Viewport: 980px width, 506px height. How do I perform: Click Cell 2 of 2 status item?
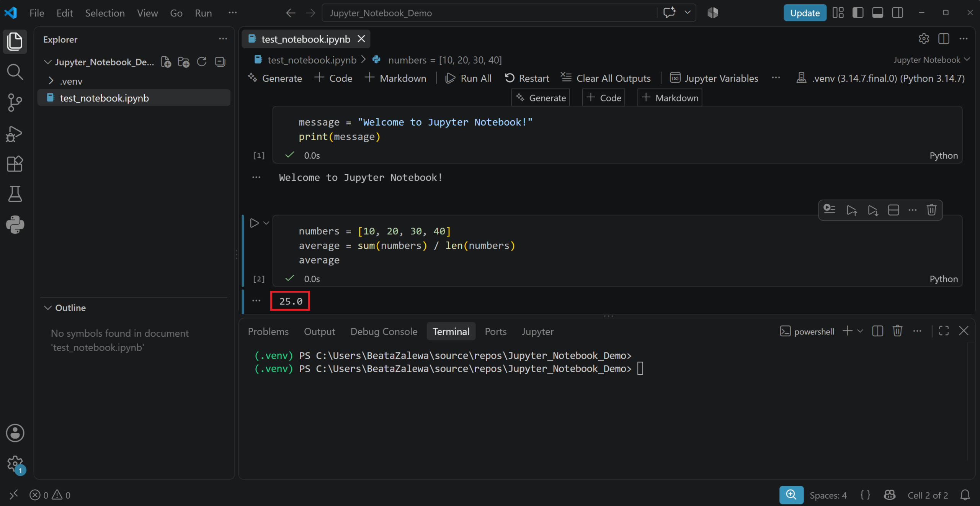coord(928,495)
